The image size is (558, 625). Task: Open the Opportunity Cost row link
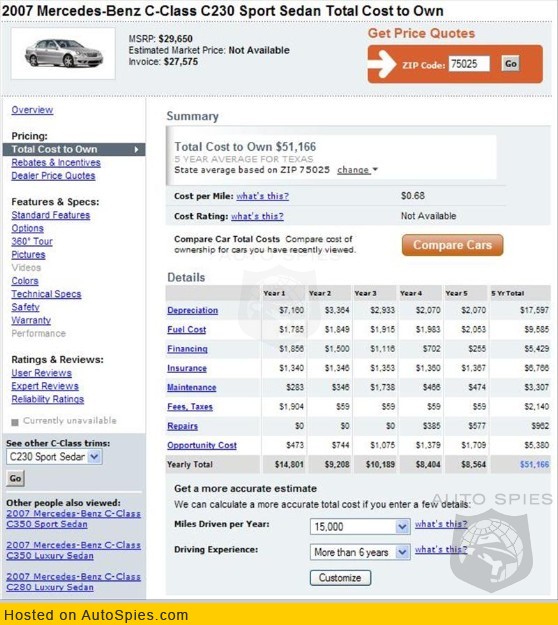[x=202, y=445]
